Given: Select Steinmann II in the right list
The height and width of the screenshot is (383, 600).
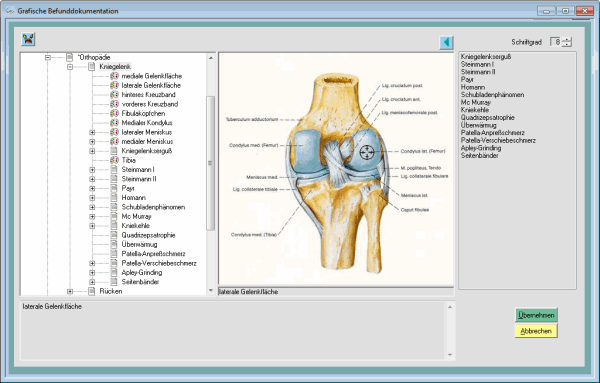Looking at the screenshot, I should click(478, 72).
